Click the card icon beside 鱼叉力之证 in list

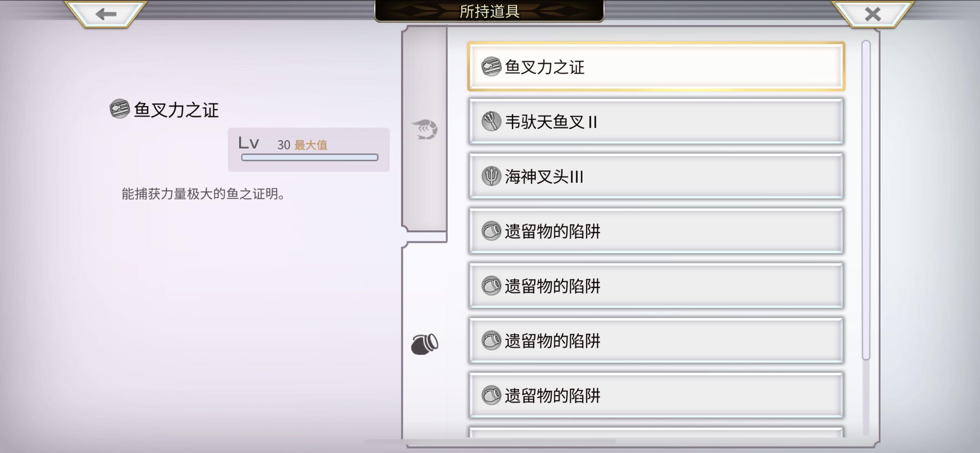[491, 66]
